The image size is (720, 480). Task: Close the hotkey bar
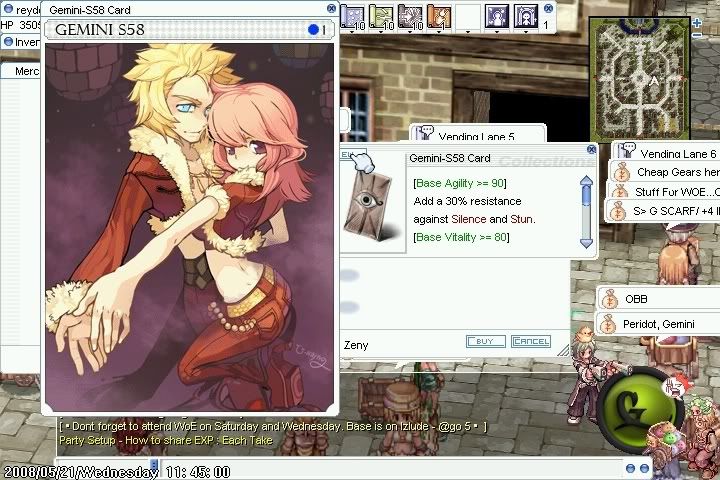click(x=548, y=8)
